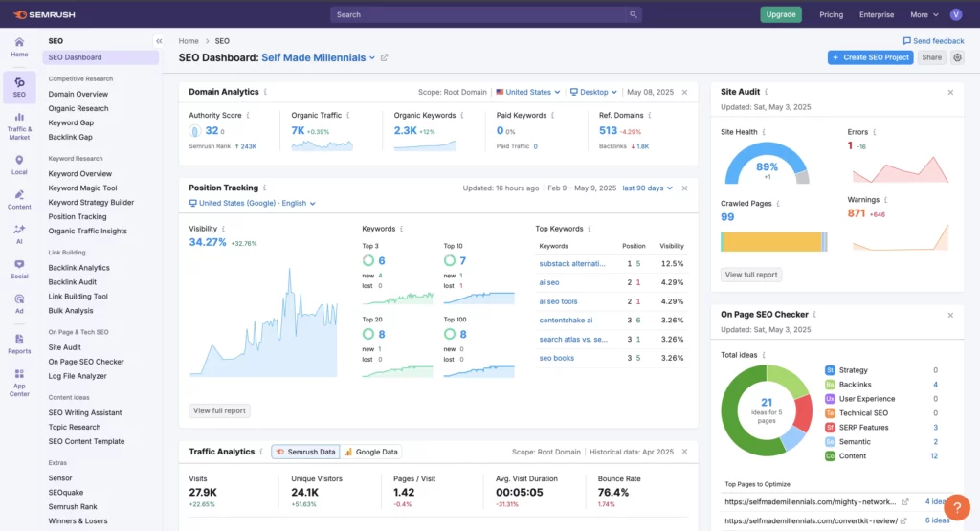Open the last 90 days dropdown
The height and width of the screenshot is (531, 980).
[647, 188]
